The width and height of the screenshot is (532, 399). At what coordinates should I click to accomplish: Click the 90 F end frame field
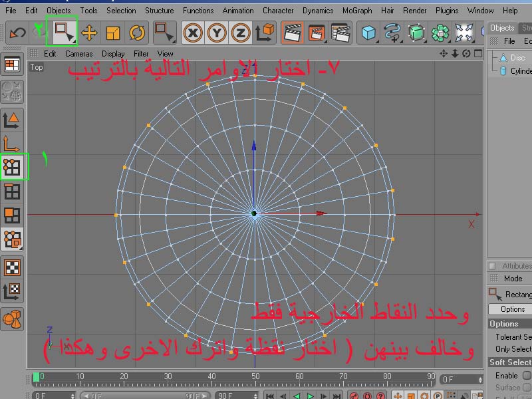[237, 396]
